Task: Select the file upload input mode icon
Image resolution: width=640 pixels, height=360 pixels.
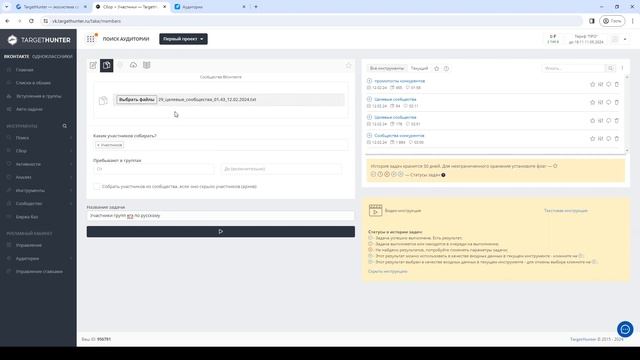Action: [x=107, y=65]
